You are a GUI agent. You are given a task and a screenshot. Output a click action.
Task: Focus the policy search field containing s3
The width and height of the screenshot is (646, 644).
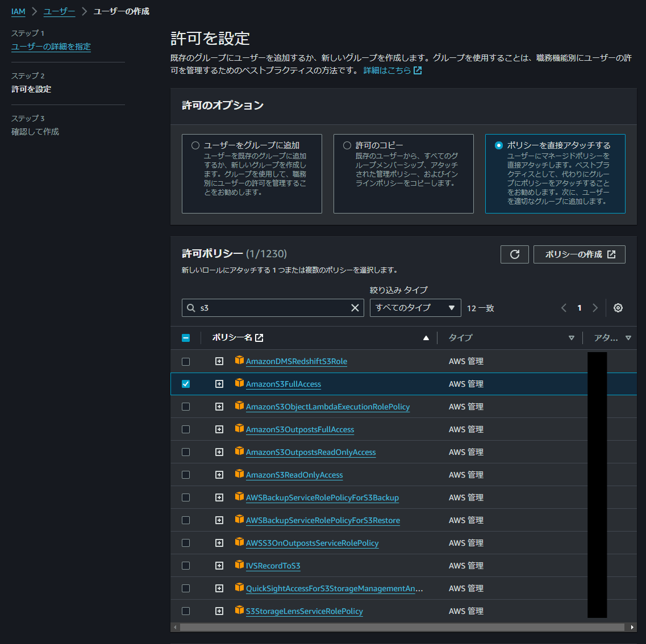point(273,308)
